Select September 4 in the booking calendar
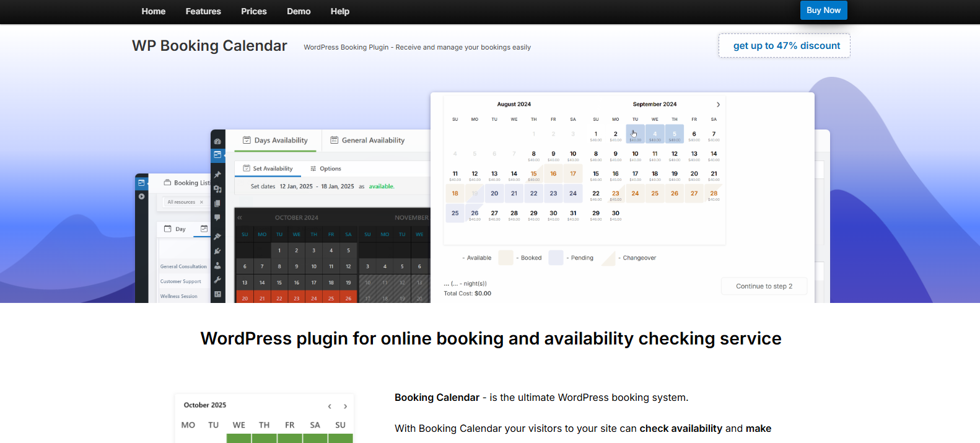 tap(655, 134)
